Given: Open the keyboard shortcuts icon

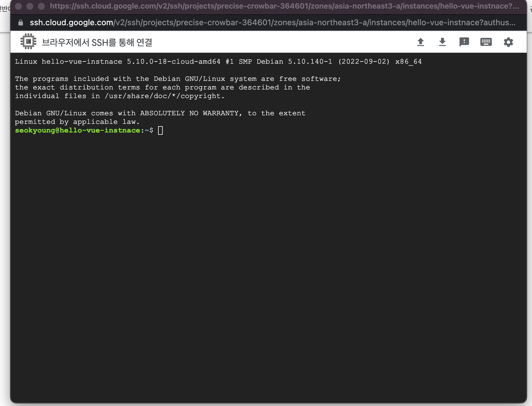Looking at the screenshot, I should [x=486, y=42].
